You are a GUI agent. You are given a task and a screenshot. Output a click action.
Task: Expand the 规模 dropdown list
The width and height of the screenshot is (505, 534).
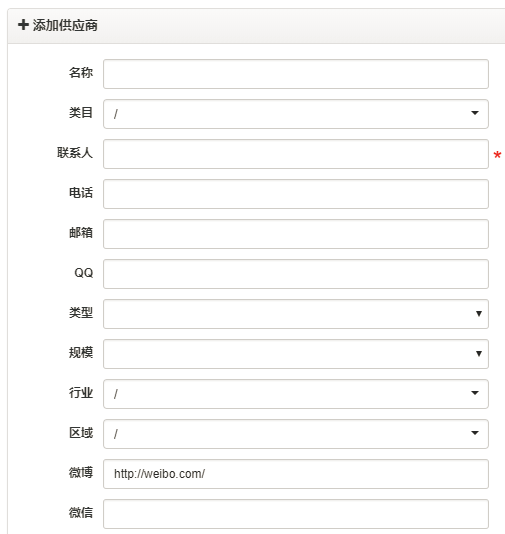point(296,354)
